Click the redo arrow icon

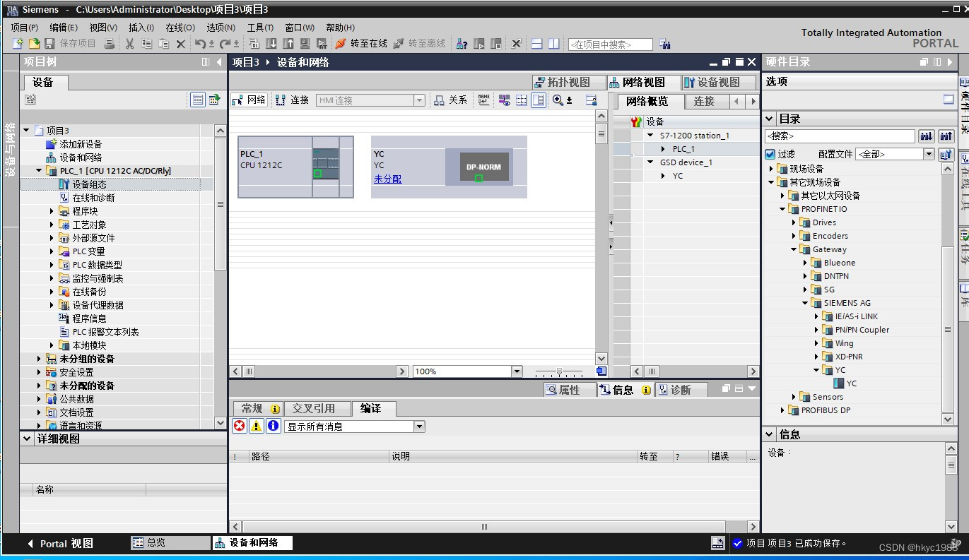point(225,44)
